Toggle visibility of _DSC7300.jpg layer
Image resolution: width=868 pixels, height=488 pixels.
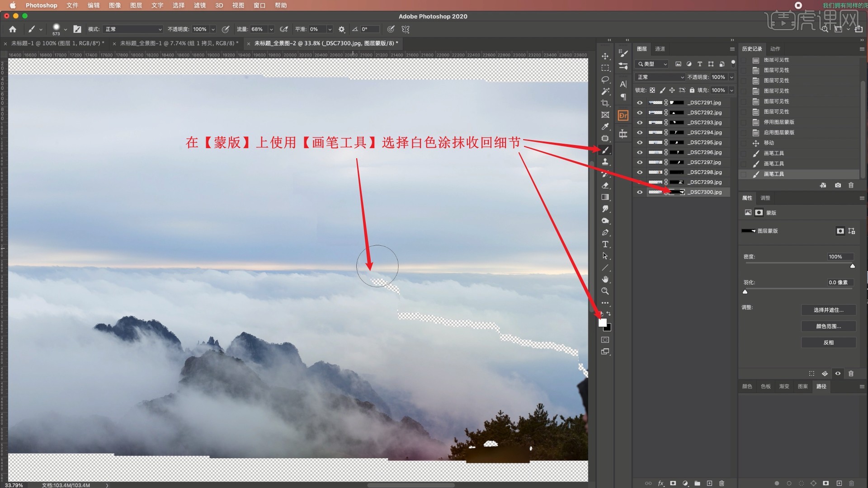tap(640, 192)
